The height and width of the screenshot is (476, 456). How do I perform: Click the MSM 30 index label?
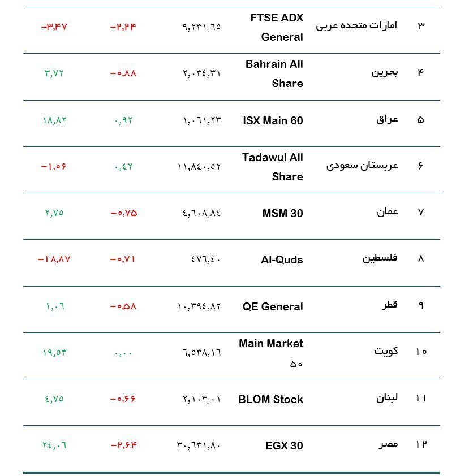pos(282,214)
